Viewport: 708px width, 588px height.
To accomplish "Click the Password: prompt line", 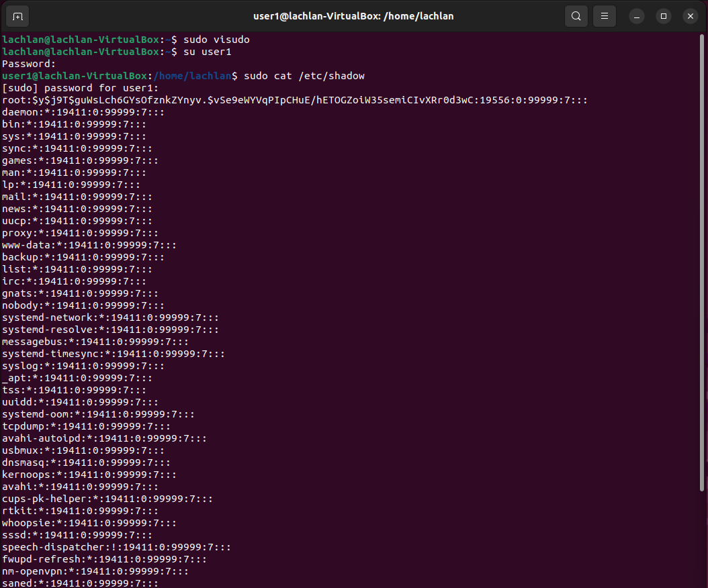I will click(26, 63).
